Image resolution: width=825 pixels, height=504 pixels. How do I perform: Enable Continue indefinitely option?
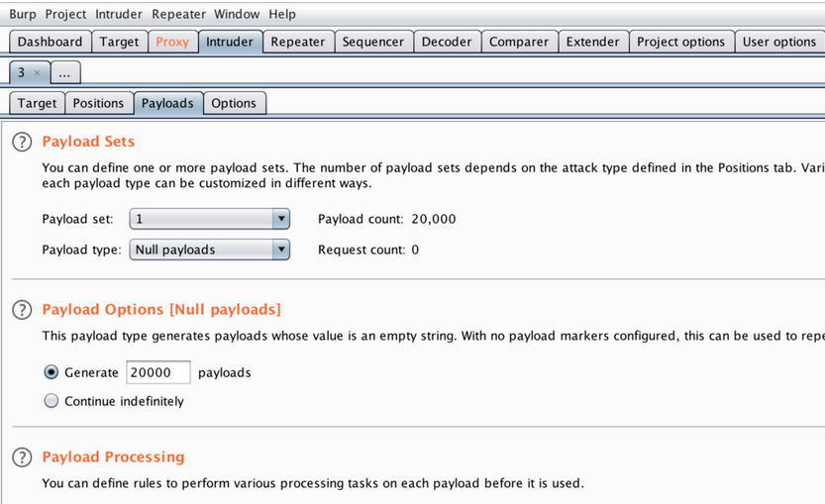52,401
